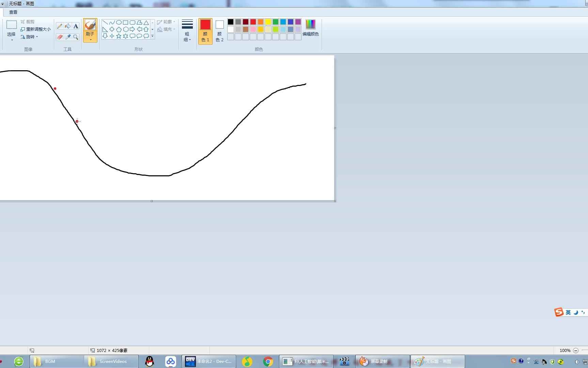Choose the diamond shape
The image size is (588, 368).
coord(112,29)
